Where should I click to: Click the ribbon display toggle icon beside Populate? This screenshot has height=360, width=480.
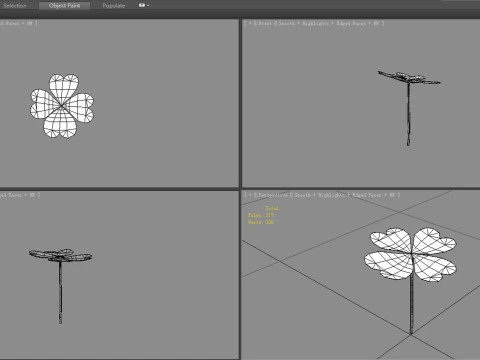click(x=142, y=5)
